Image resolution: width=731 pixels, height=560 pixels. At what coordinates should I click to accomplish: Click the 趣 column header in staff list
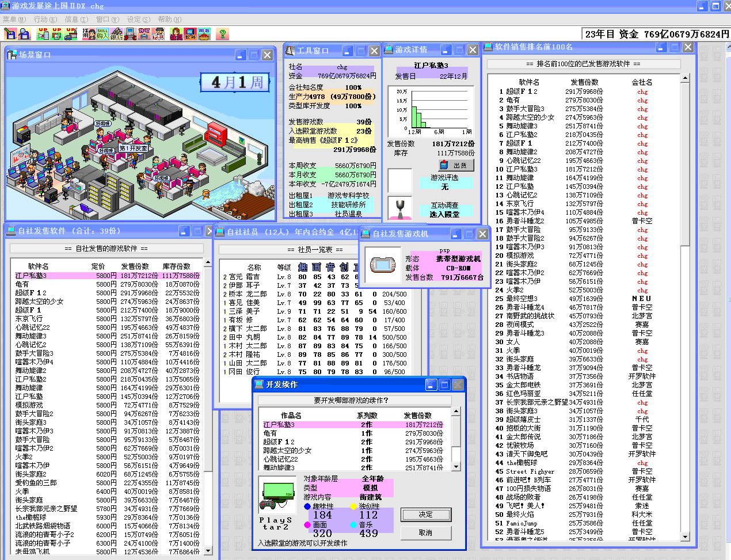[303, 267]
